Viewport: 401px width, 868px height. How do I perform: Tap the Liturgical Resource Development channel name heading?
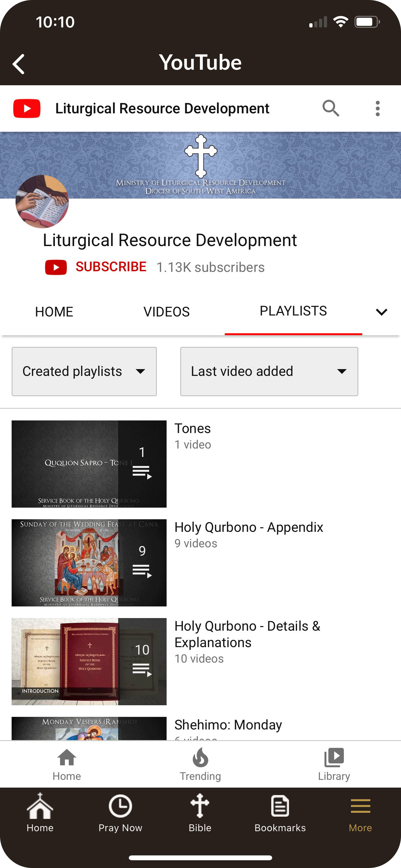tap(170, 240)
